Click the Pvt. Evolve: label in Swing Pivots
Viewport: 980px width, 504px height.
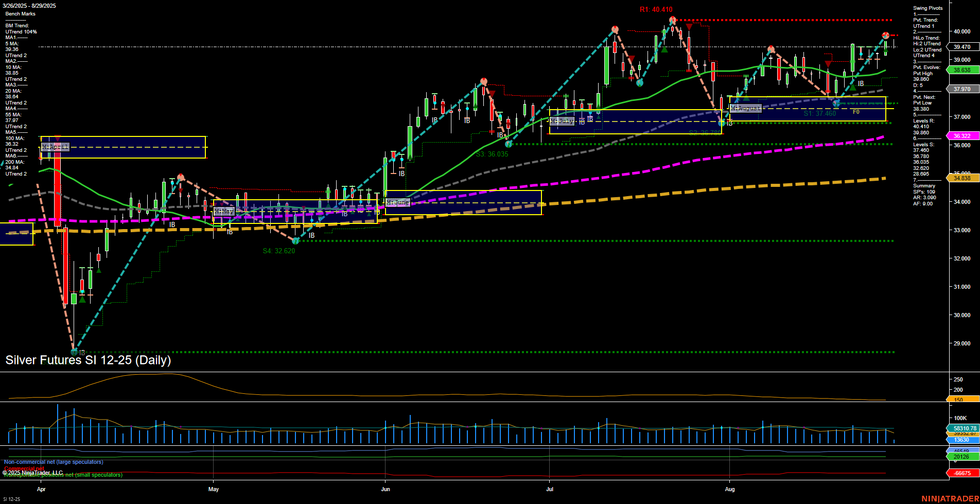coord(926,67)
